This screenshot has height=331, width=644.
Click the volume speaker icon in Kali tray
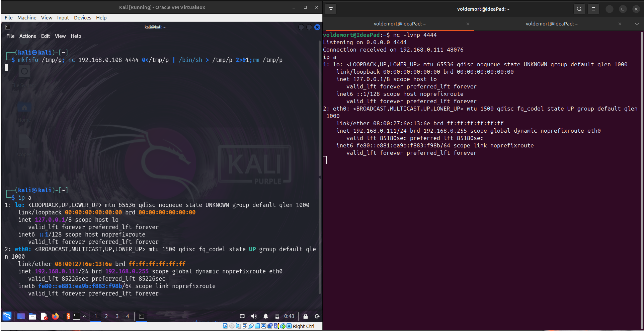coord(254,316)
